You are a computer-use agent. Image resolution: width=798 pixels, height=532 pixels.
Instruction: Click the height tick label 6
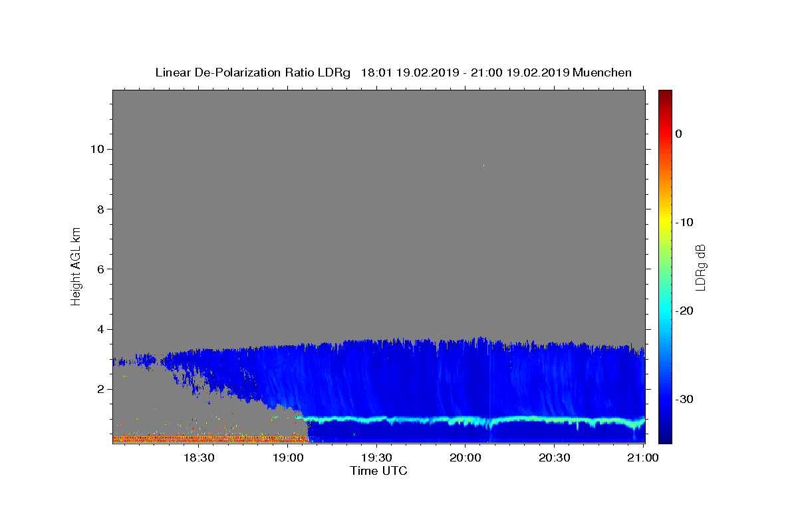tap(100, 269)
